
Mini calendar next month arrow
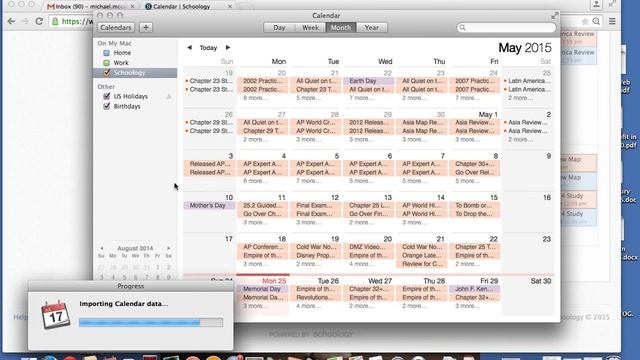[169, 248]
